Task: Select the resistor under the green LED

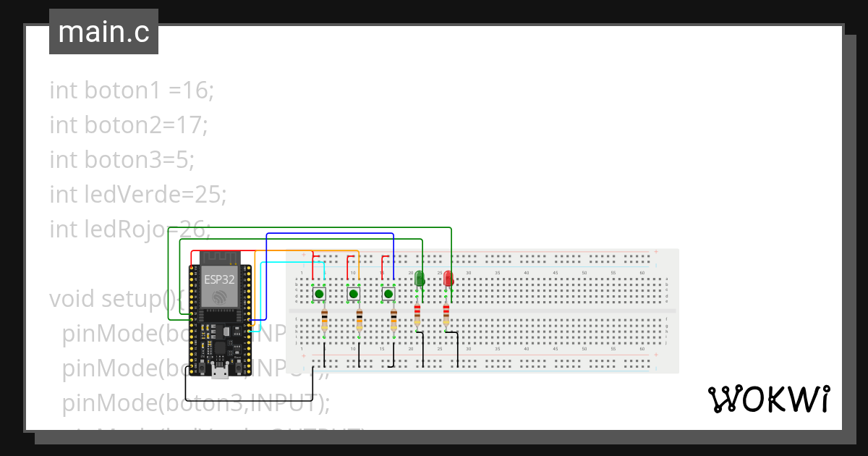Action: click(417, 315)
